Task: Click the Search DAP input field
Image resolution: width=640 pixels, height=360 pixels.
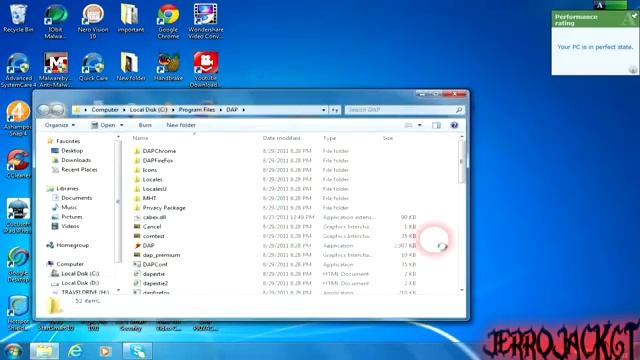Action: [404, 110]
